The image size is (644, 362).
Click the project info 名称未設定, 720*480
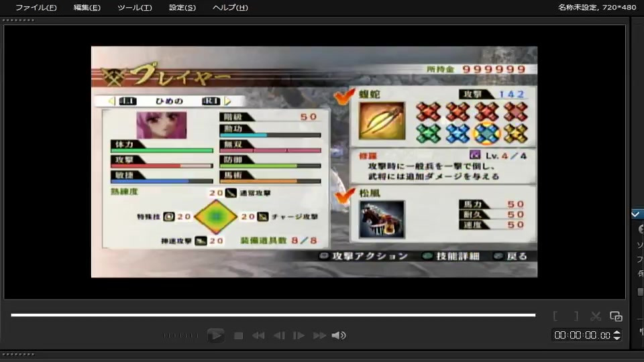[597, 7]
